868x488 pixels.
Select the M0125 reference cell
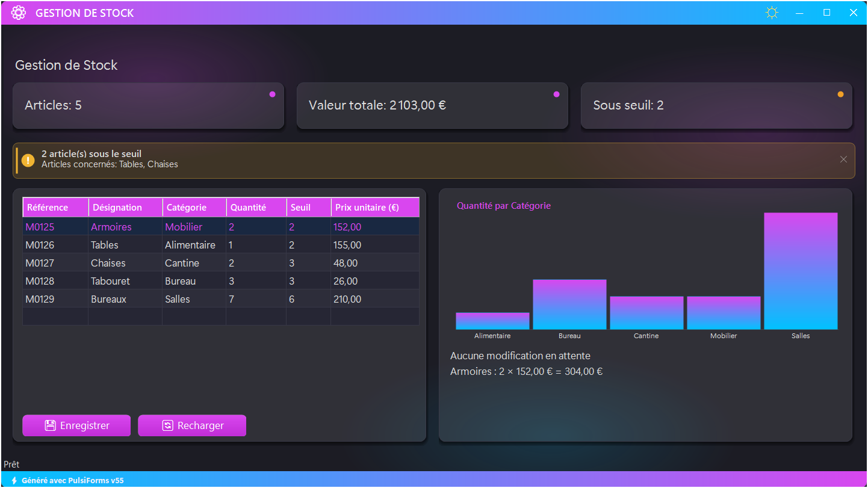pyautogui.click(x=55, y=227)
